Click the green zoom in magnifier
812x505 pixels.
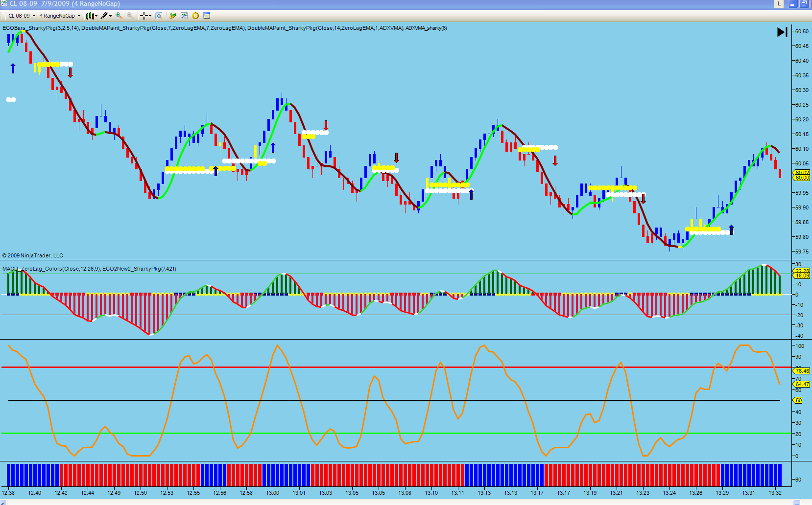pos(119,16)
